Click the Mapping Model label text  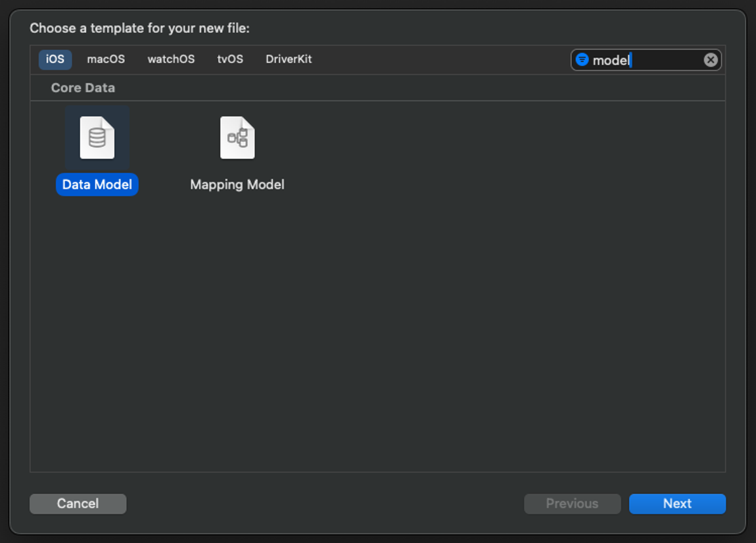[x=237, y=185]
